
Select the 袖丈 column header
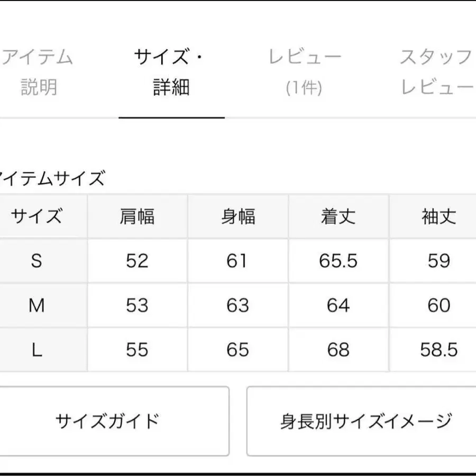point(438,216)
